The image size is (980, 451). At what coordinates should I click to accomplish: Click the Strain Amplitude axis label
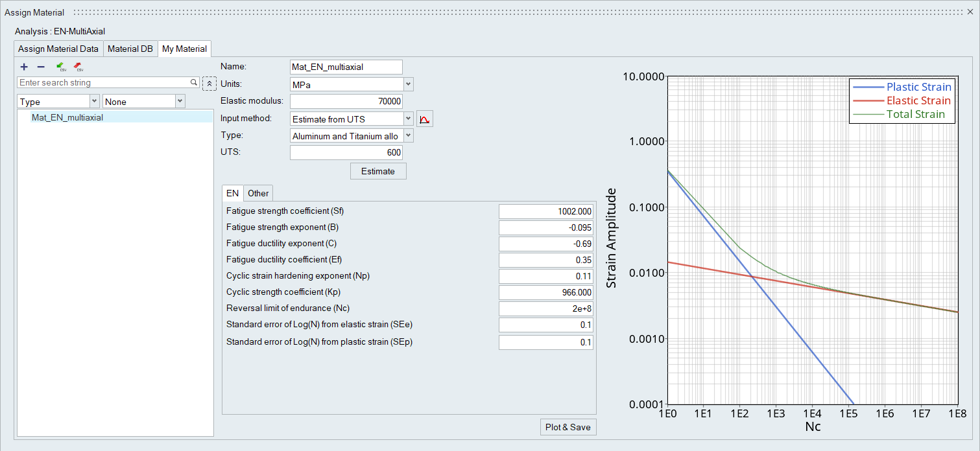pos(612,238)
